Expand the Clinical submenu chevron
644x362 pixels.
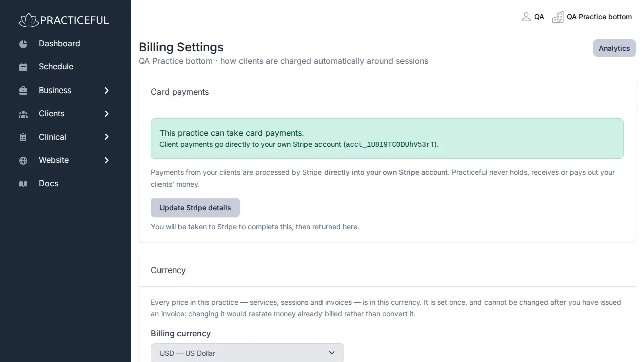pyautogui.click(x=107, y=137)
